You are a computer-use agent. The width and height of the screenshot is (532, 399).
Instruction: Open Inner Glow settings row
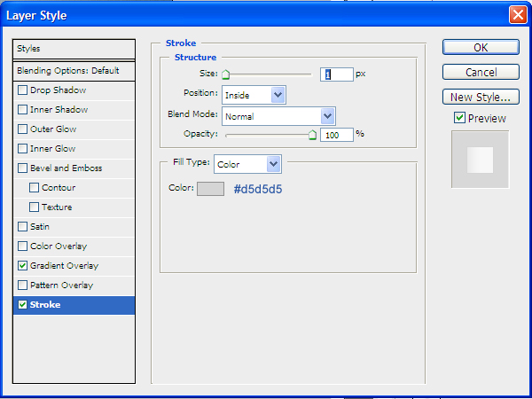74,149
